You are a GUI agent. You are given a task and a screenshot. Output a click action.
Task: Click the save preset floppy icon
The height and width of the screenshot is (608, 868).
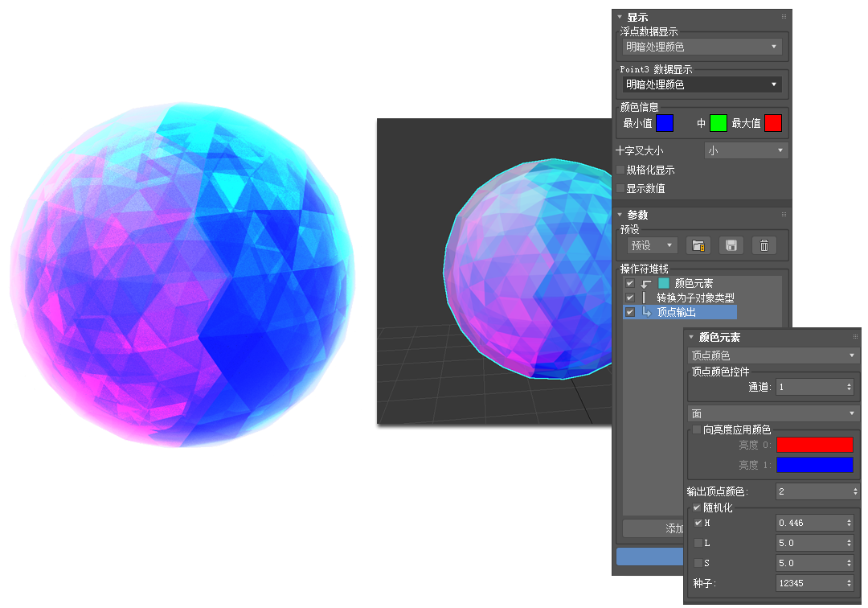tap(731, 245)
